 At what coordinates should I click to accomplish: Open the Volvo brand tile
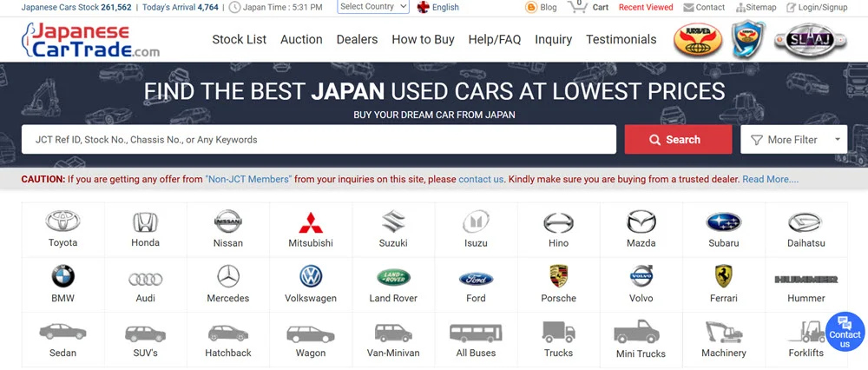pyautogui.click(x=641, y=276)
